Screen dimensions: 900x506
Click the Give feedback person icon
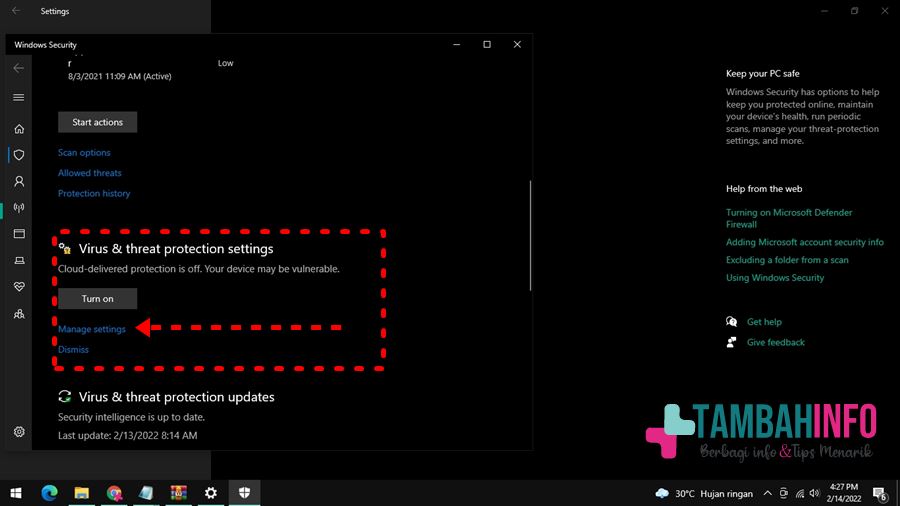pyautogui.click(x=731, y=342)
